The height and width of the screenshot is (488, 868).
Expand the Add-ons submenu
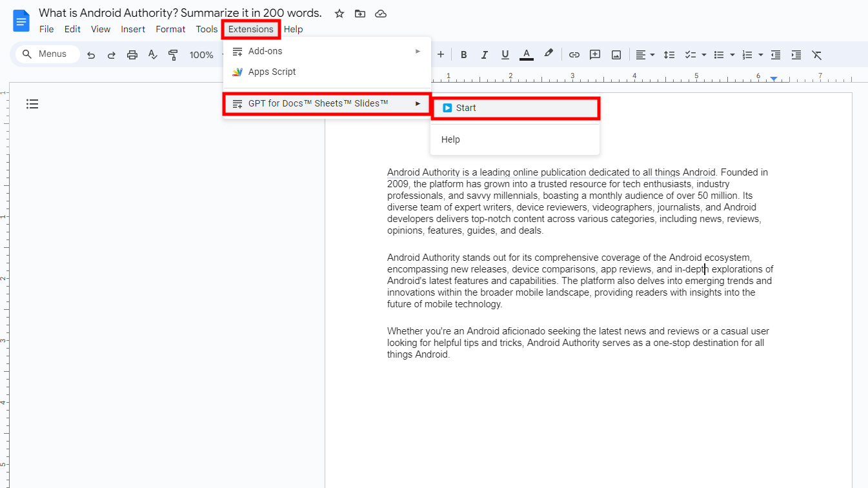(327, 51)
